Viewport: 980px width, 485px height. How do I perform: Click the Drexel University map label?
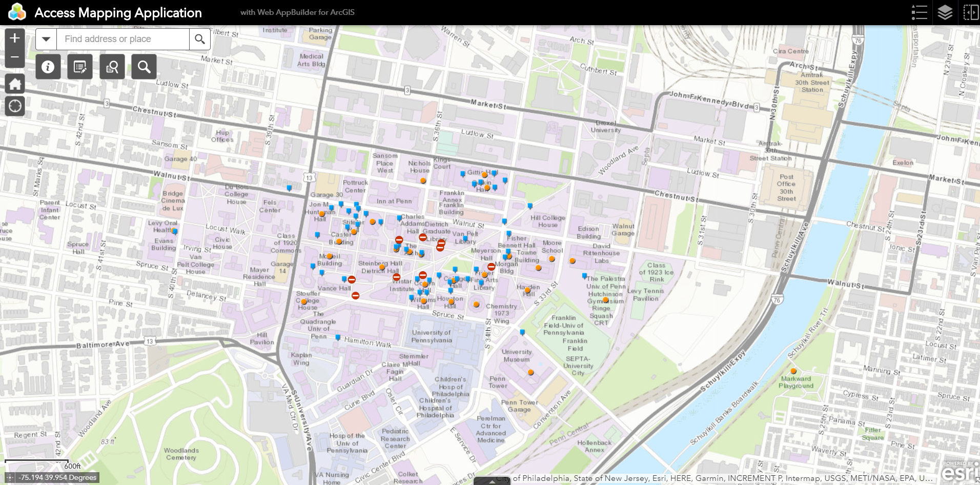605,127
